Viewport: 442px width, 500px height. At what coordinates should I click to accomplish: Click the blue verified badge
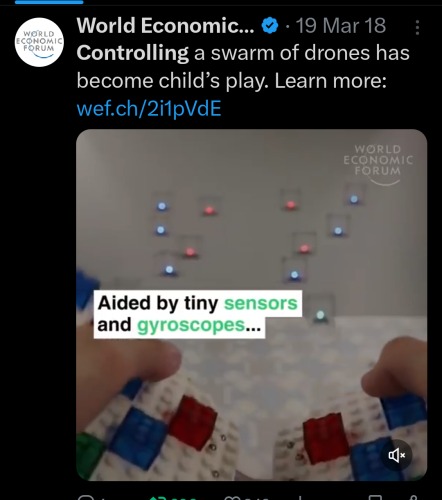click(x=270, y=25)
